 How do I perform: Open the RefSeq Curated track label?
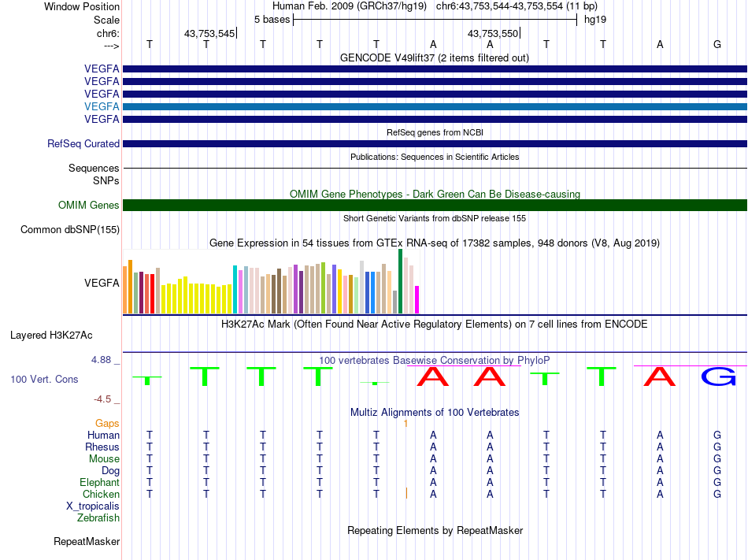point(83,143)
